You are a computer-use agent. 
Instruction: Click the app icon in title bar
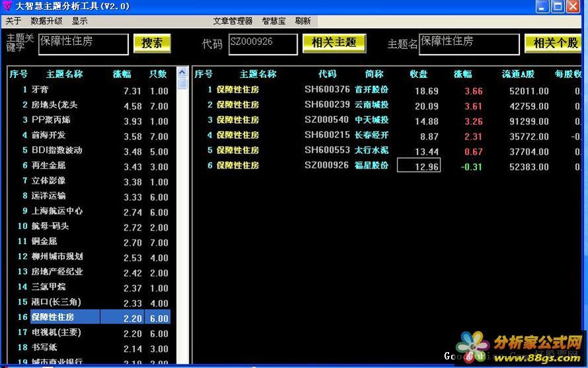[7, 6]
